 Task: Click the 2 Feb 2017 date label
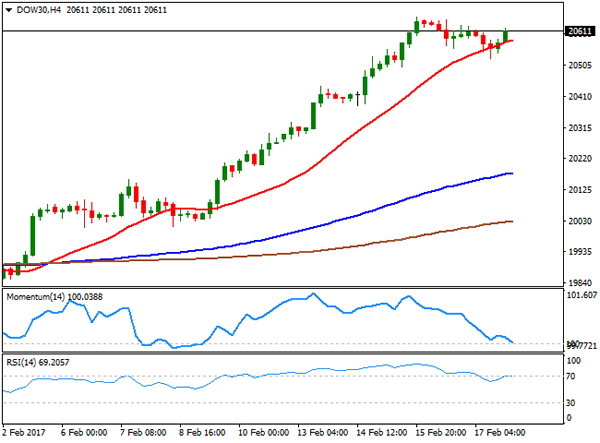24,433
